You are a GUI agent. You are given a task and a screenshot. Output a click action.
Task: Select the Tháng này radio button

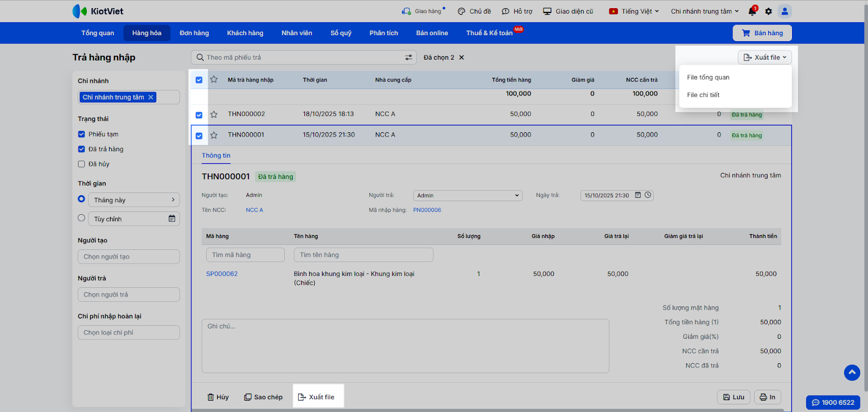81,199
